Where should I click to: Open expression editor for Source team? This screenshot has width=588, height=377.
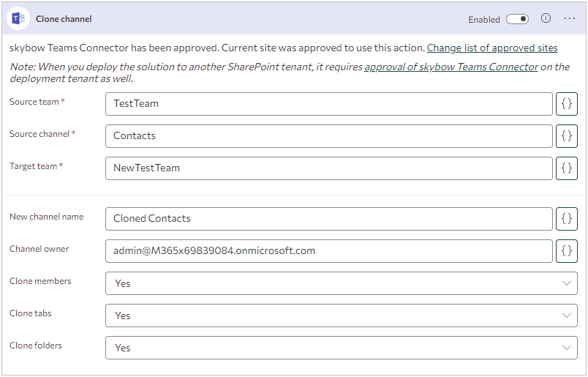tap(567, 104)
